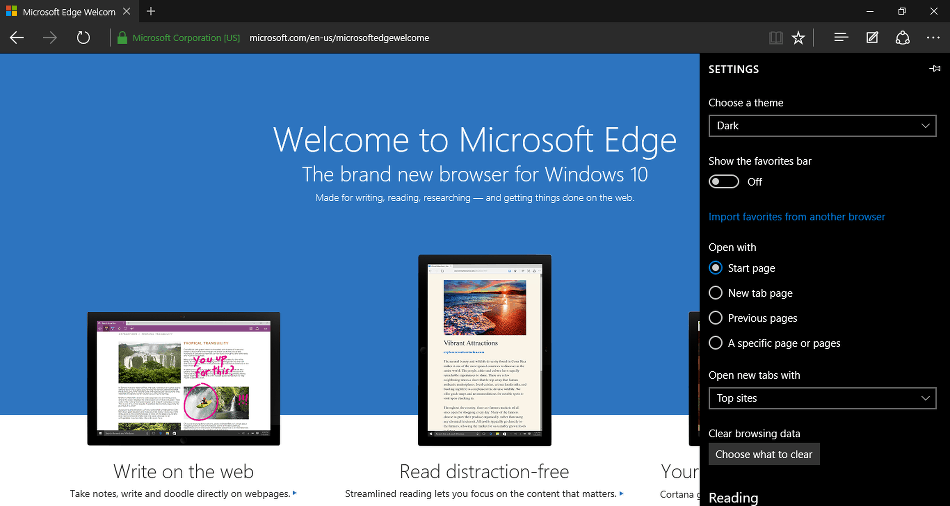Toggle the Show favorites bar switch
Image resolution: width=950 pixels, height=506 pixels.
(x=724, y=181)
